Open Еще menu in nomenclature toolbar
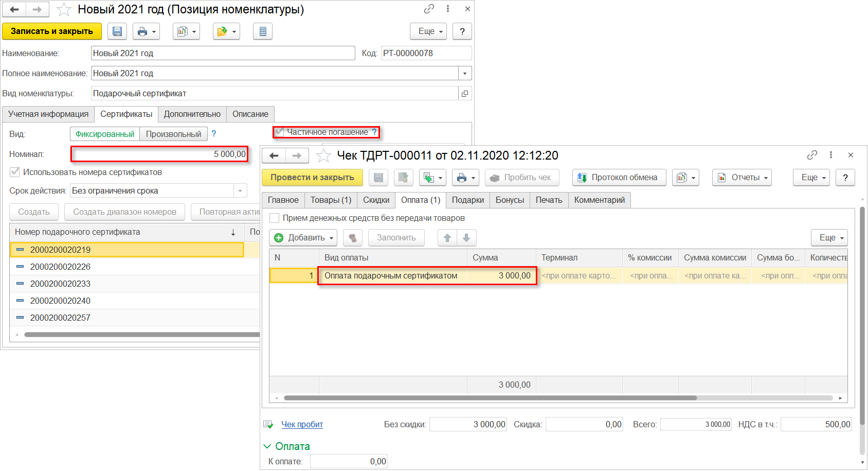The height and width of the screenshot is (471, 868). pyautogui.click(x=428, y=31)
